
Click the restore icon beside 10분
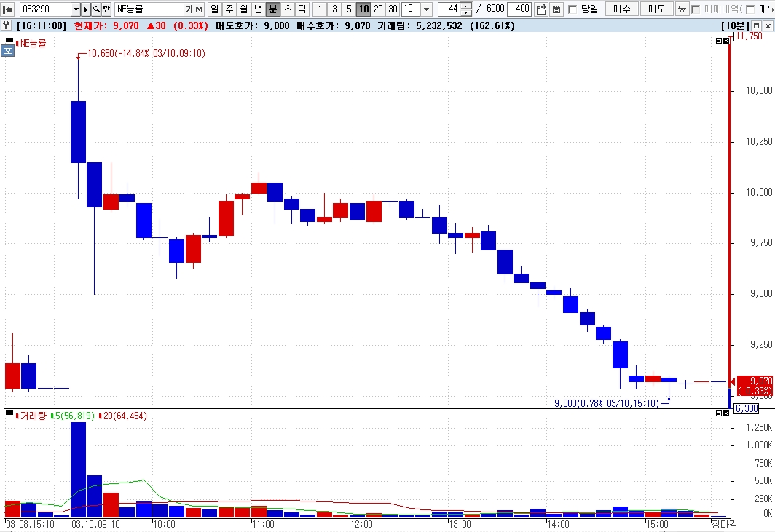pos(757,25)
